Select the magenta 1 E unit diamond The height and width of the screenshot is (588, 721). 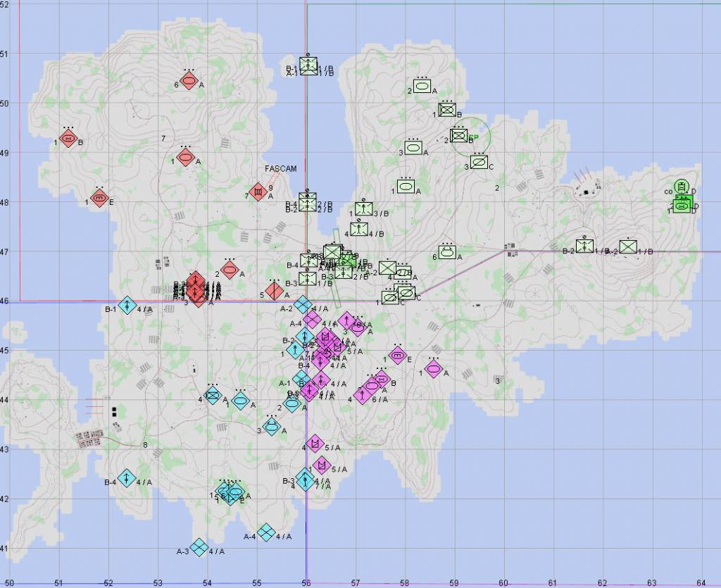point(398,356)
